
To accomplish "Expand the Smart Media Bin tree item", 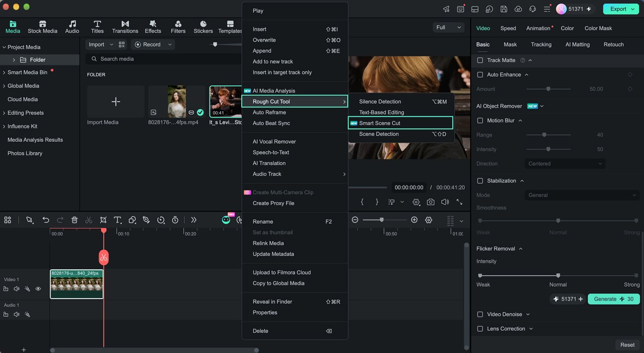I will [x=4, y=72].
